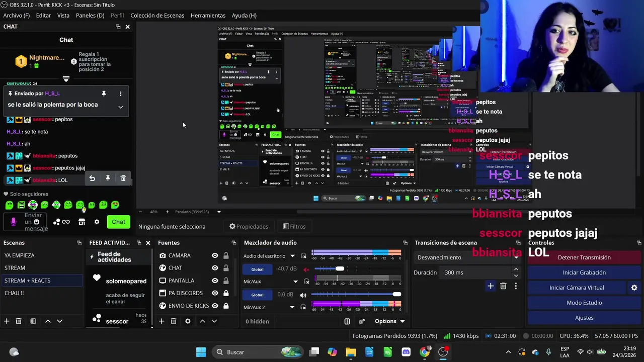Switch audio mixer layout icon
Screen dimensions: 644x362
pos(347,321)
